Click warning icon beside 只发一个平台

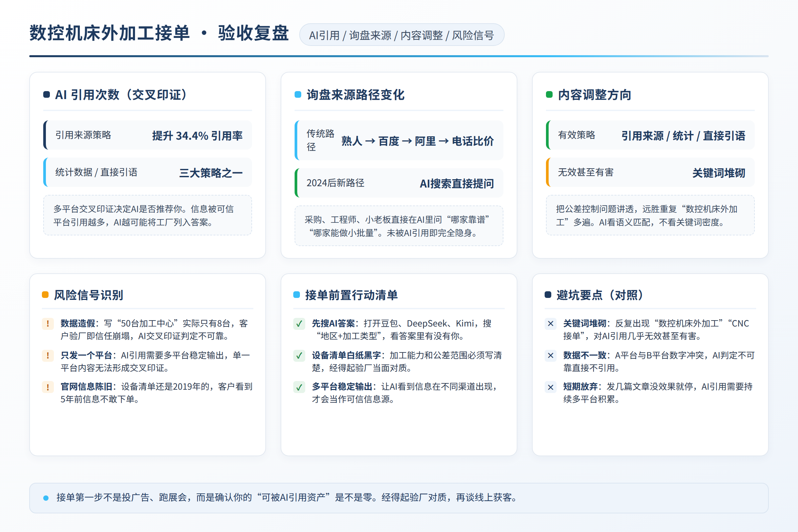click(x=48, y=355)
